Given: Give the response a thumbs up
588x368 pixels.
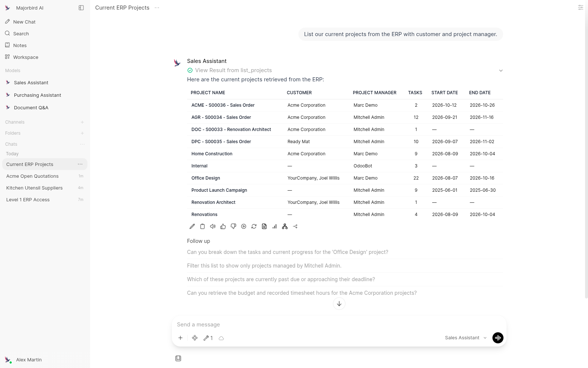Looking at the screenshot, I should [223, 226].
